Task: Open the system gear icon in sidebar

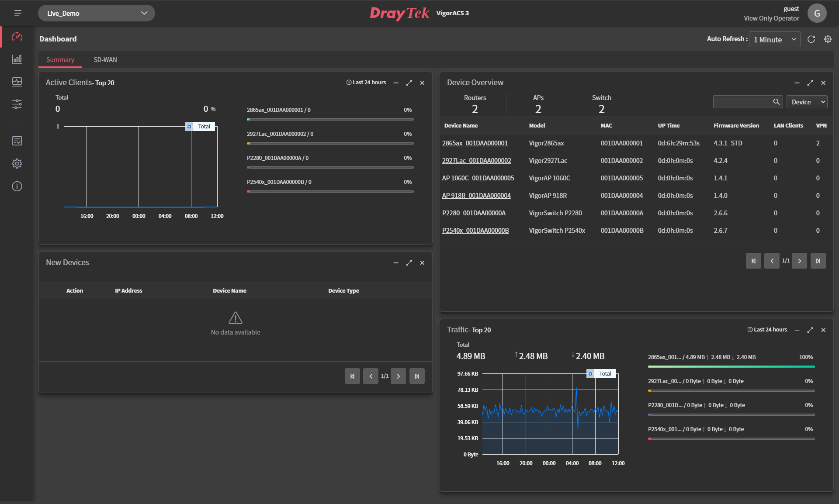Action: coord(17,163)
